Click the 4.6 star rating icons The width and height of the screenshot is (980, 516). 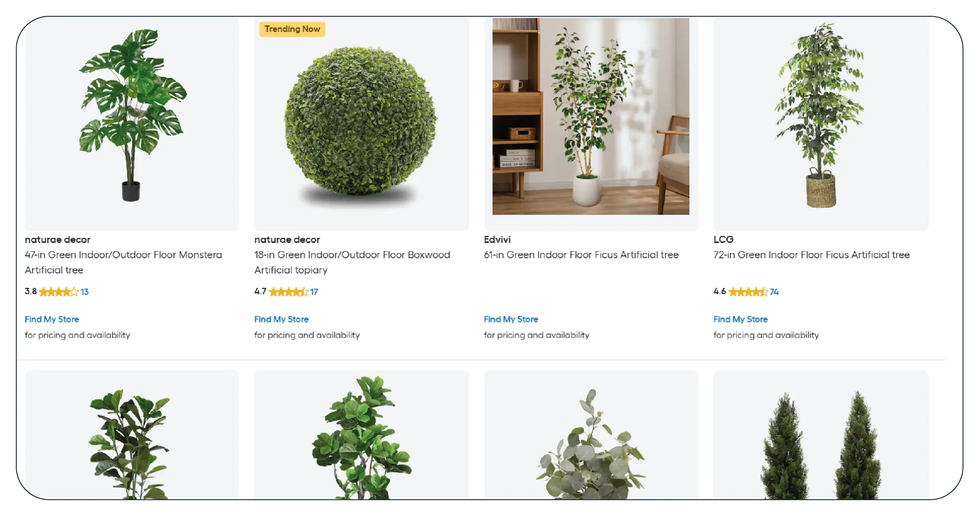tap(748, 292)
